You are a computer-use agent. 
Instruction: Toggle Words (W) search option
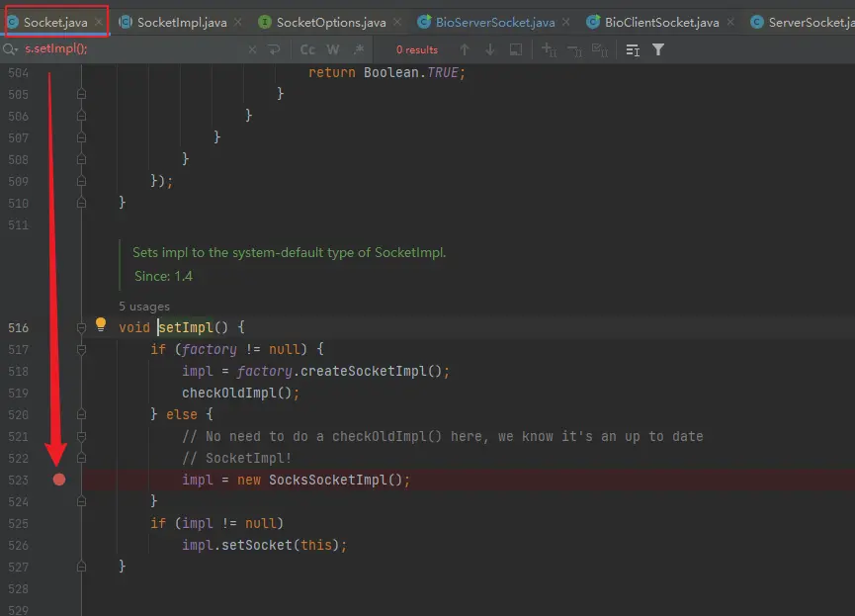(x=333, y=49)
